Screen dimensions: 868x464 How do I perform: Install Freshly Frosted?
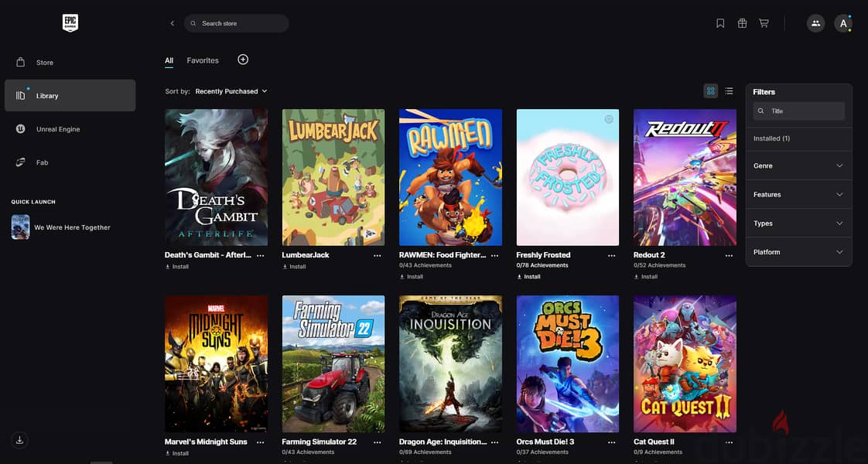(x=528, y=277)
